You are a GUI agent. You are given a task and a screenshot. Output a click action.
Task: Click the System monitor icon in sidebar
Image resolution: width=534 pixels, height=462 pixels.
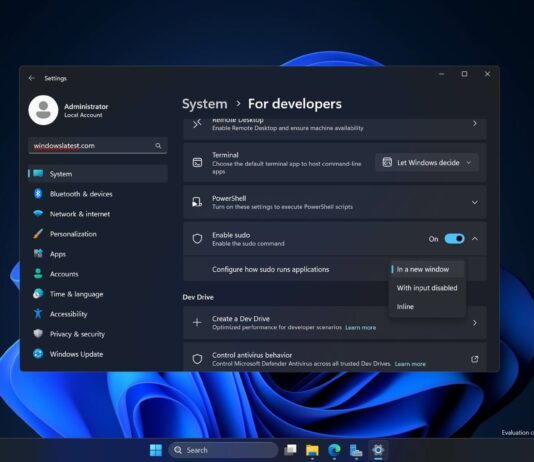tap(38, 174)
